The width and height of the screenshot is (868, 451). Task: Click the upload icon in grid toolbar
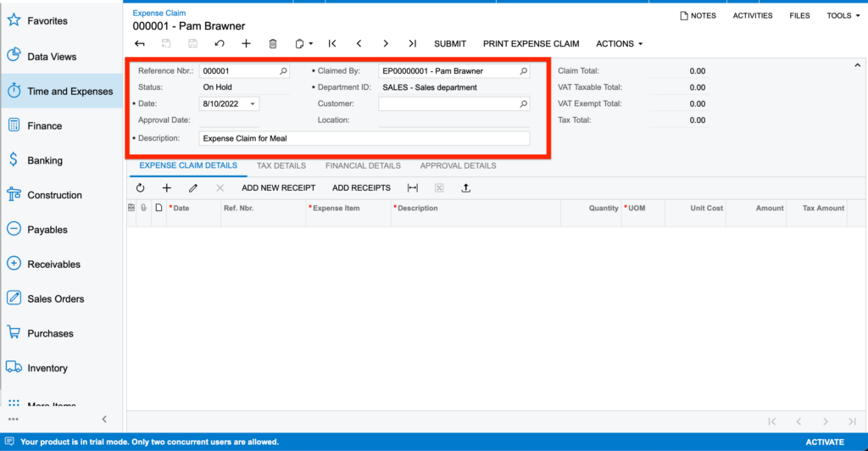[x=465, y=188]
